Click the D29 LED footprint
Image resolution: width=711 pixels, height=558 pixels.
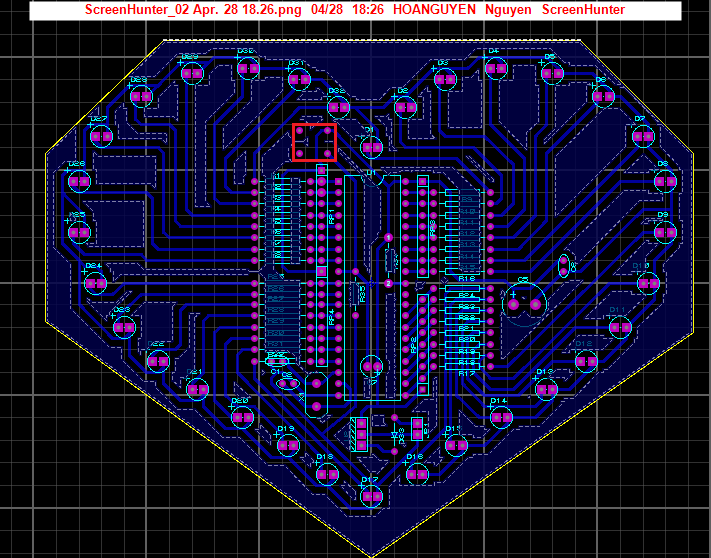tap(192, 73)
